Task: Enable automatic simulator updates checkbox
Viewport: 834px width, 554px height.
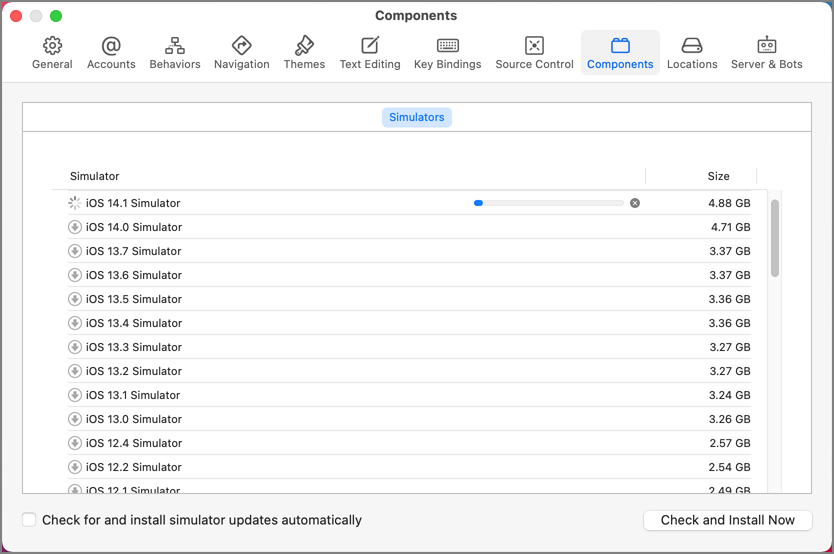Action: click(x=29, y=519)
